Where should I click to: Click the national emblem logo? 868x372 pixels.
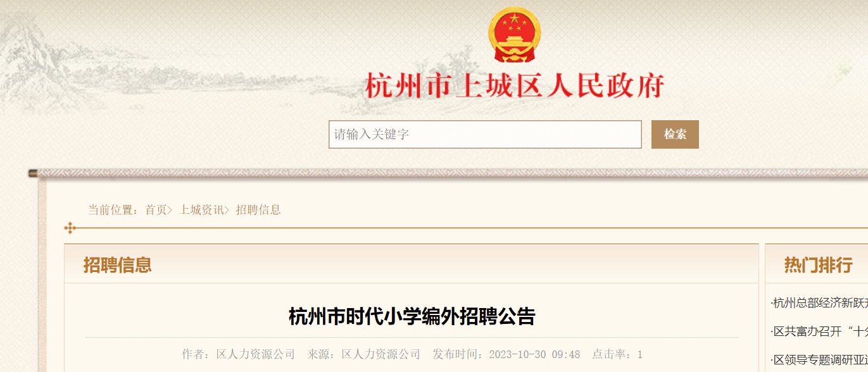(x=514, y=36)
